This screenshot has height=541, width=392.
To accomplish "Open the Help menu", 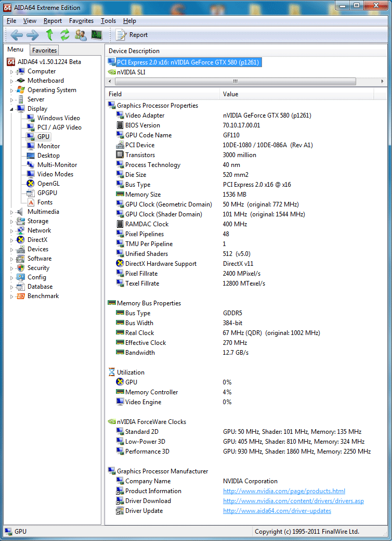I will pos(129,21).
